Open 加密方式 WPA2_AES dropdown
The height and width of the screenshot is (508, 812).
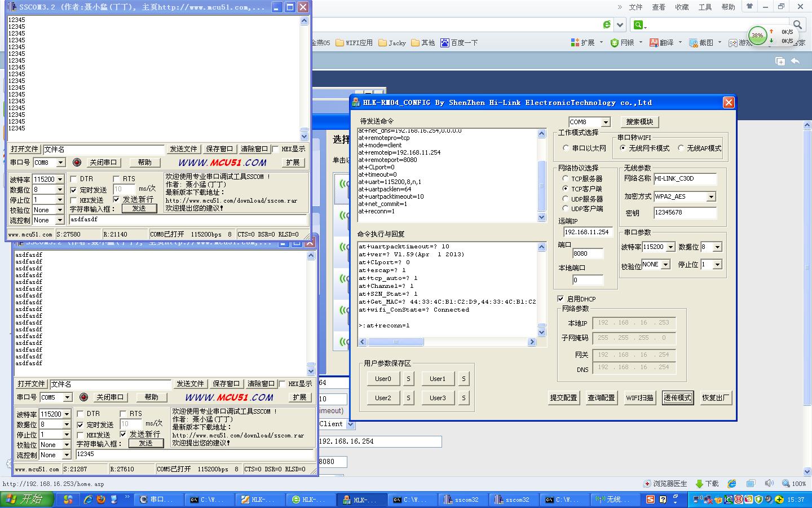click(x=711, y=196)
